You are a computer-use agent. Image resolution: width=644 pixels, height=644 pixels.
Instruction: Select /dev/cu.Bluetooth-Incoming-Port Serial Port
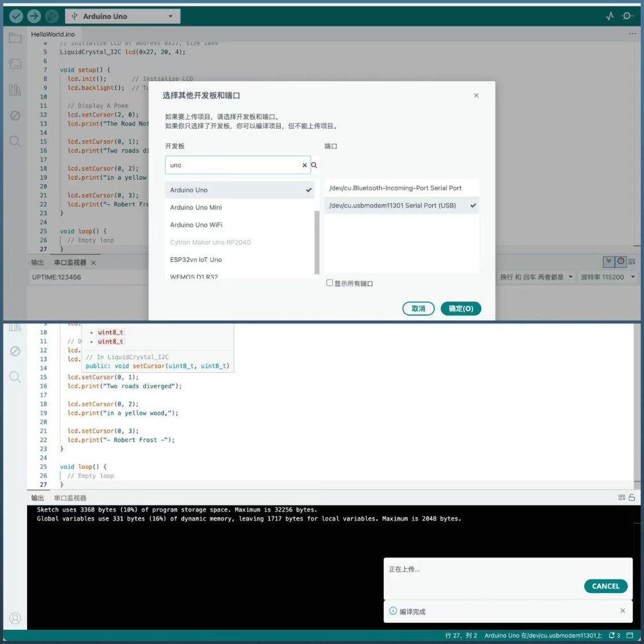401,187
